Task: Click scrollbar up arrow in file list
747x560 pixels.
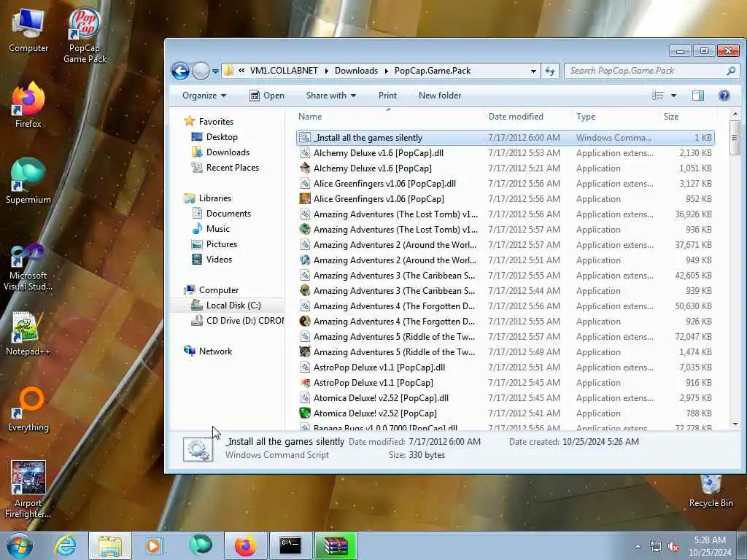Action: (x=735, y=114)
